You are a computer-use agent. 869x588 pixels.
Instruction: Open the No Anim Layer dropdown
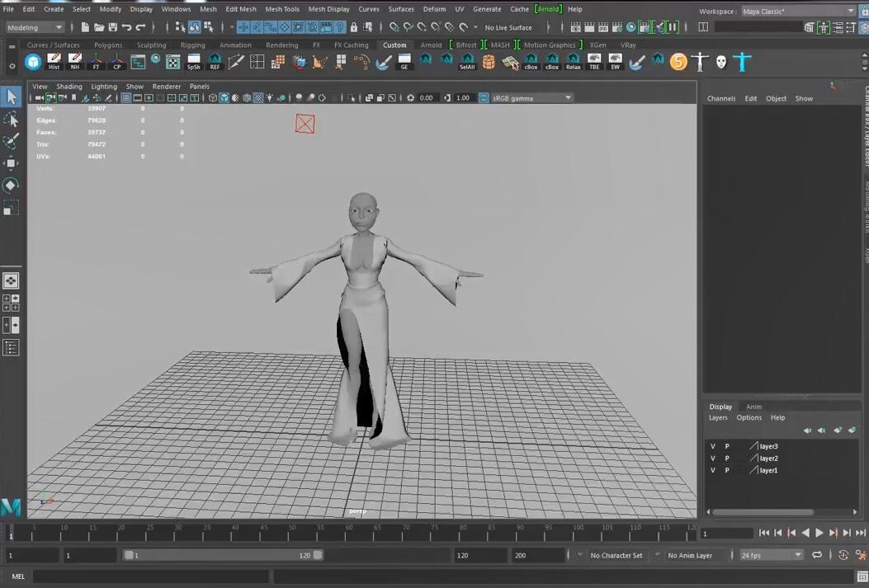pos(690,555)
